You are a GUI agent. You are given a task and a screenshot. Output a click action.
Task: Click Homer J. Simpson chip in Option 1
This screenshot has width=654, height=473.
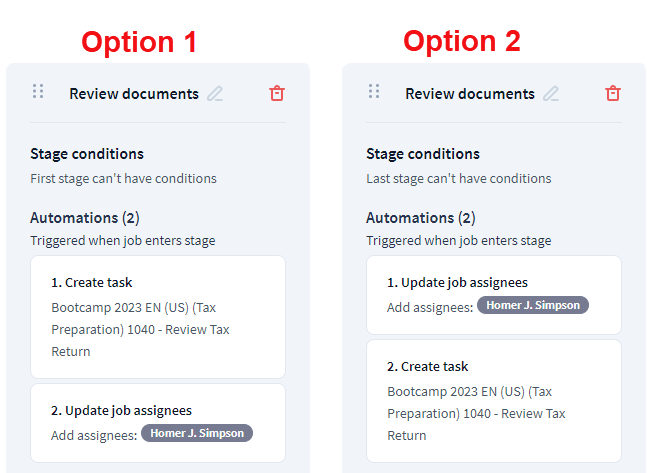(197, 433)
